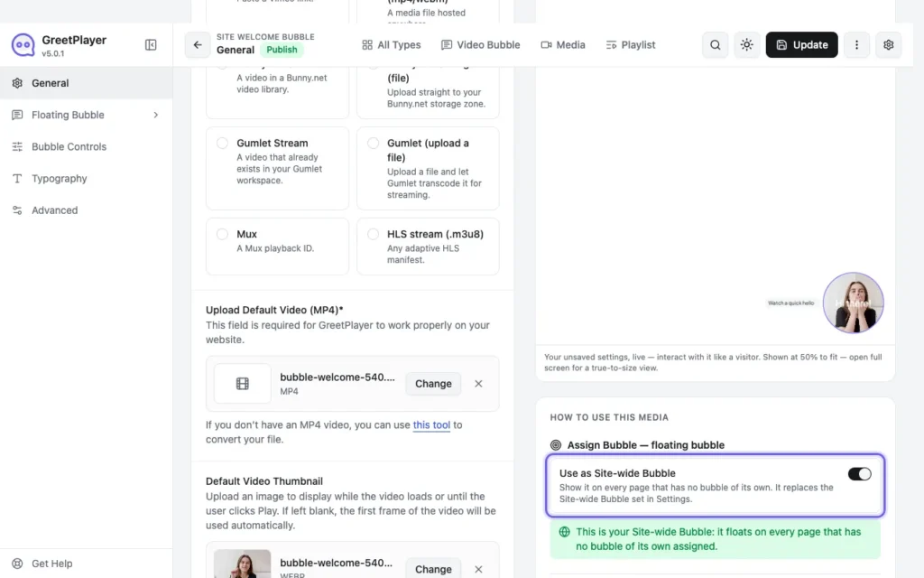Click the Typography T icon
The image size is (924, 578).
18,179
